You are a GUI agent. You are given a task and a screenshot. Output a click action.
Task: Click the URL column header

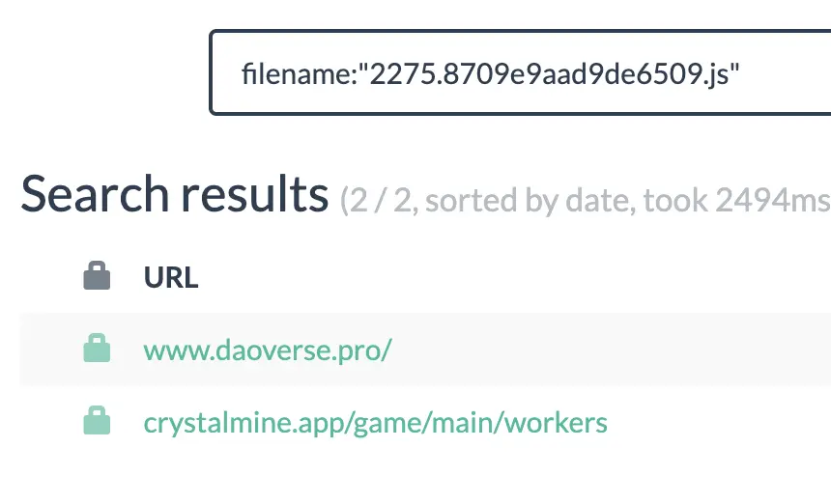(171, 277)
